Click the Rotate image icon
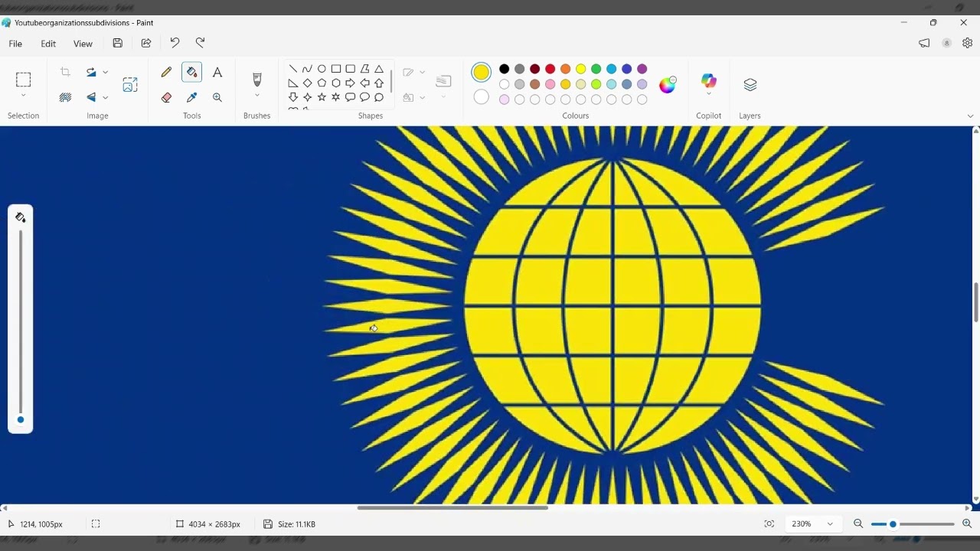This screenshot has height=551, width=980. [x=91, y=72]
